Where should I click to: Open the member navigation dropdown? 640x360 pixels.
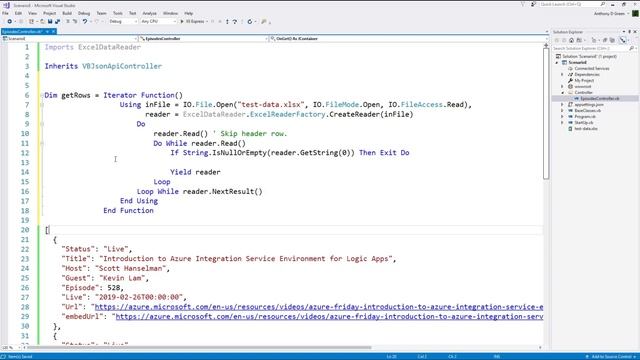(x=408, y=39)
